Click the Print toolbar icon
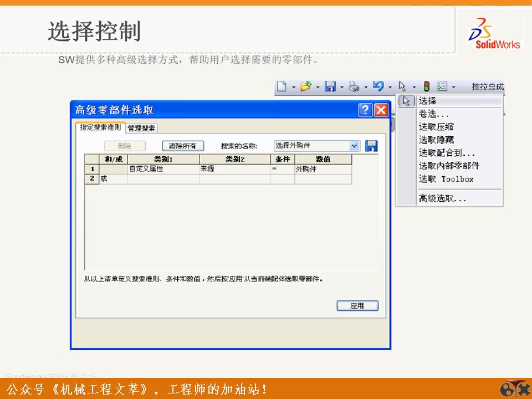 pyautogui.click(x=355, y=86)
